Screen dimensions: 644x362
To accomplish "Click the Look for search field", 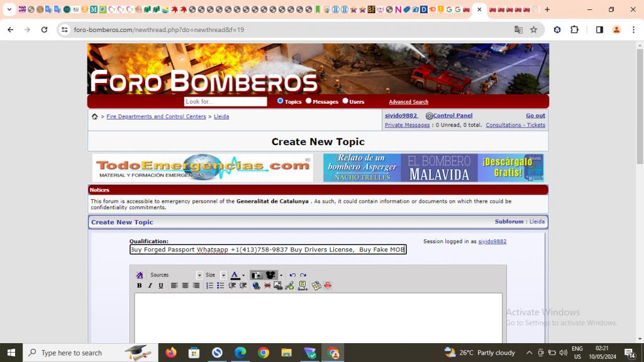I will pos(226,101).
